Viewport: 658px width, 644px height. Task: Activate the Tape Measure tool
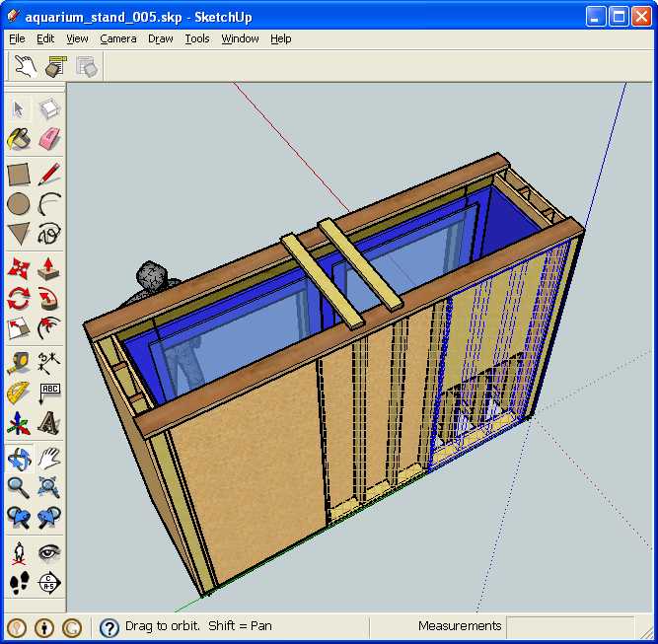click(x=19, y=363)
